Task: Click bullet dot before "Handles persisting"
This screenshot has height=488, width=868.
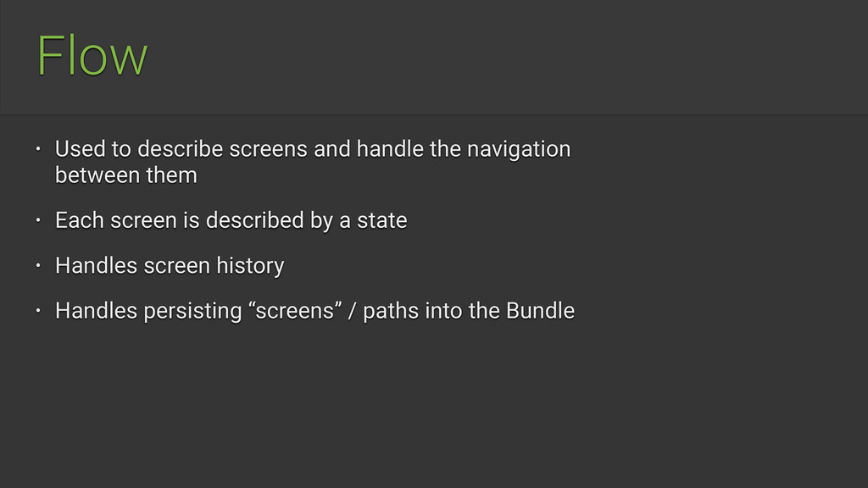Action: [x=38, y=310]
